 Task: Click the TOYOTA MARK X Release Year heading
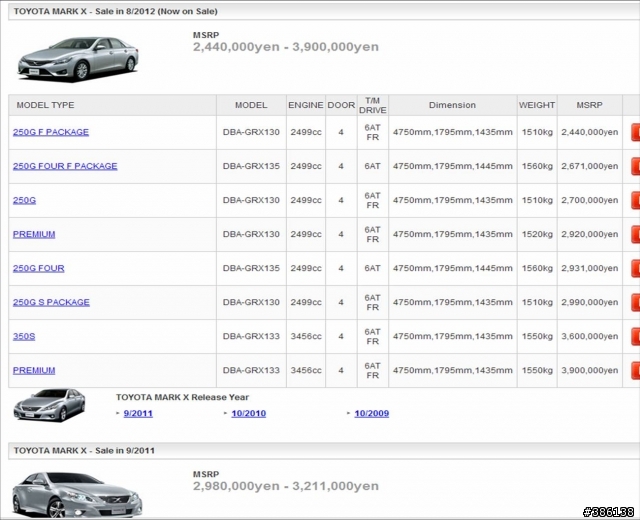182,397
